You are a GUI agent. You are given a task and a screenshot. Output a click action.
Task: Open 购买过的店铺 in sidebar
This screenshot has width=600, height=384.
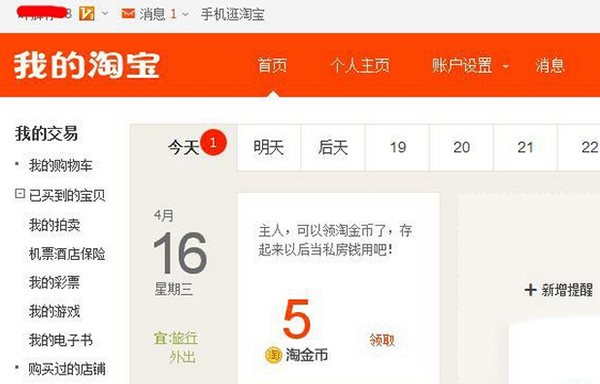[67, 369]
